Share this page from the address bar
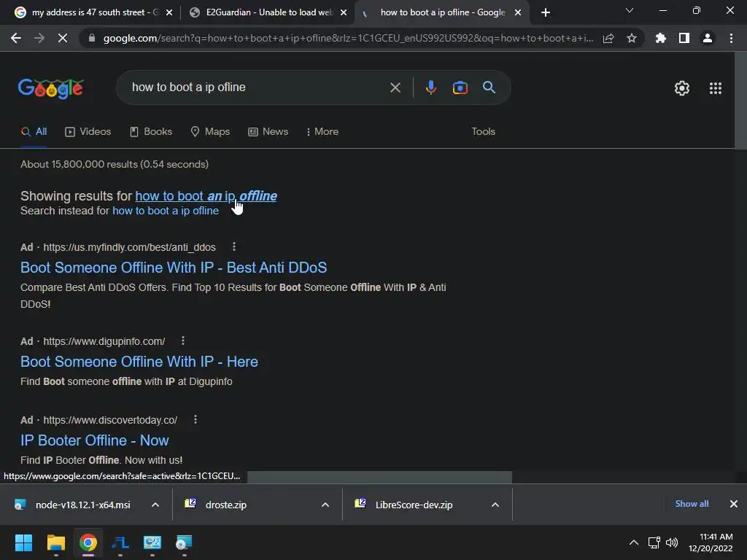Viewport: 747px width, 560px height. (x=608, y=38)
